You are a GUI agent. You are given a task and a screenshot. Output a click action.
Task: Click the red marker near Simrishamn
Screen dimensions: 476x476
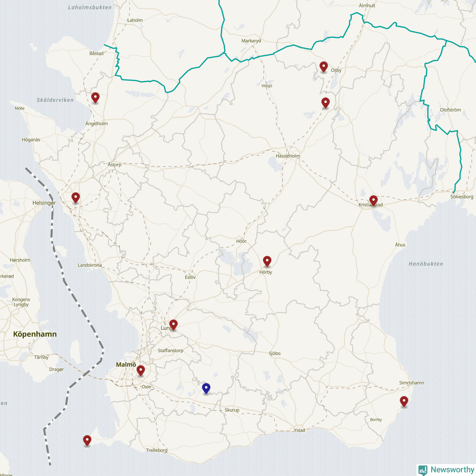click(x=404, y=401)
